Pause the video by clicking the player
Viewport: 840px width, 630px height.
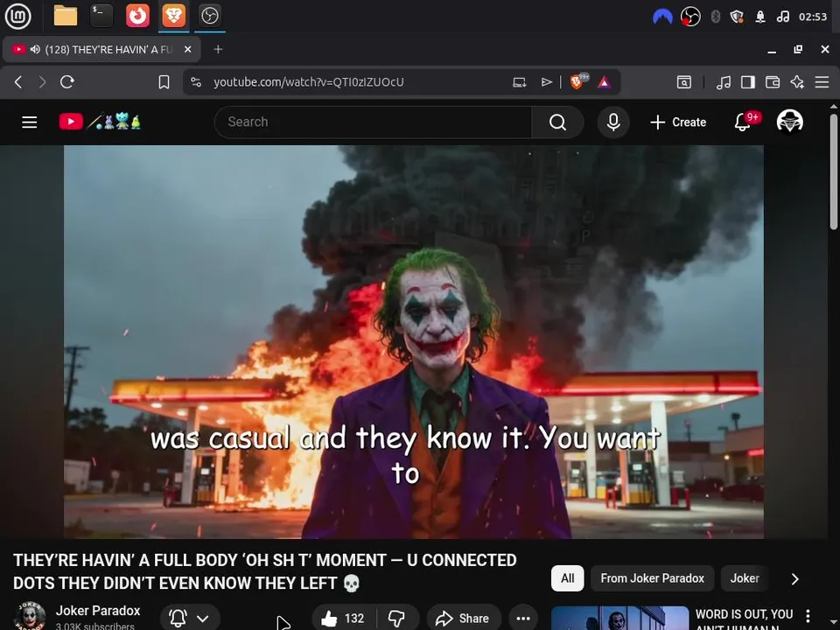click(414, 342)
